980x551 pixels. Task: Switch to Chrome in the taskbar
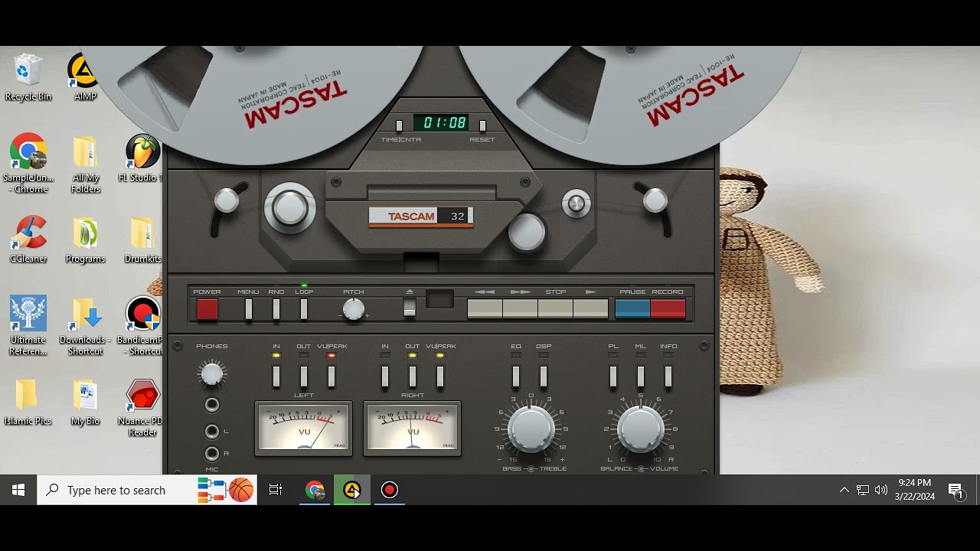[x=315, y=490]
